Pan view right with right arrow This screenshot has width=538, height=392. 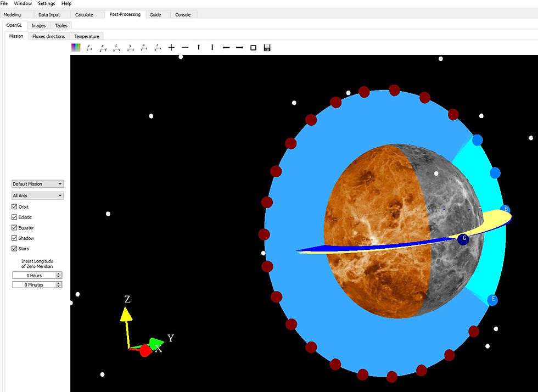coord(239,47)
